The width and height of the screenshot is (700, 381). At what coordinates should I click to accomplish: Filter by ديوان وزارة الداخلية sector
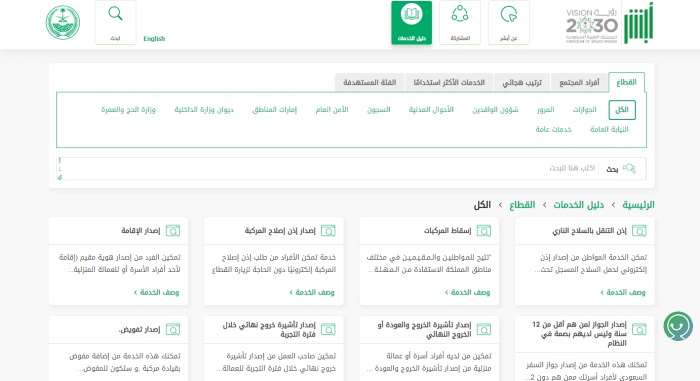[x=204, y=110]
